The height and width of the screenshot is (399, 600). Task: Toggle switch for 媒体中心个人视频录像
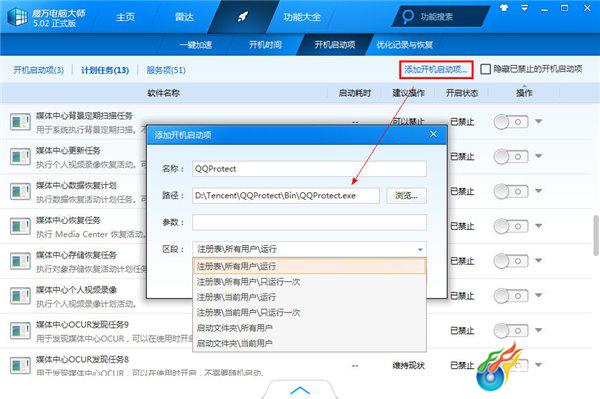coord(511,296)
